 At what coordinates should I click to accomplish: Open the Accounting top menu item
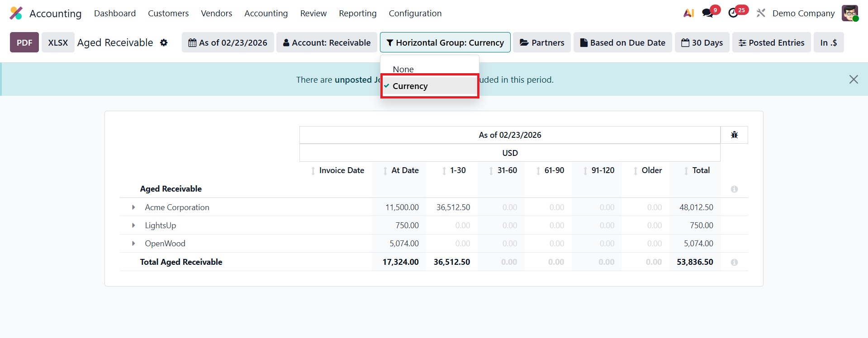(x=266, y=13)
